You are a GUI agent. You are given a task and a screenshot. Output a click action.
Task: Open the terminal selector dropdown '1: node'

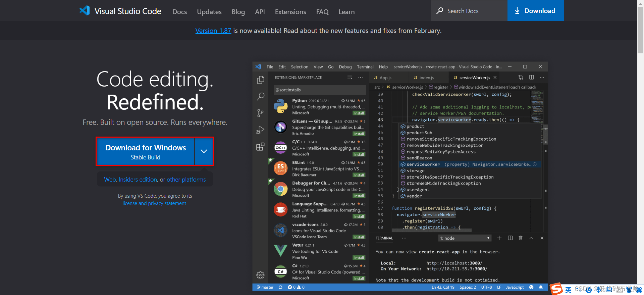point(465,238)
